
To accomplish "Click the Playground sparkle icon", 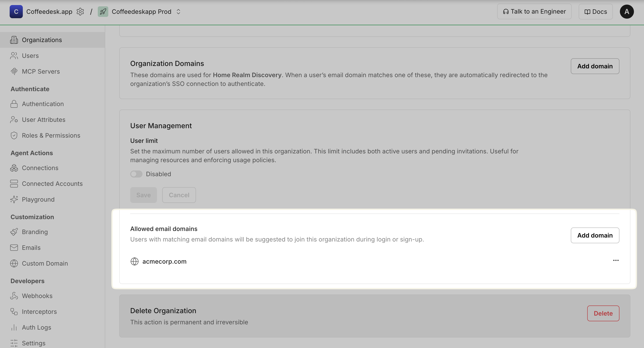I will click(14, 199).
